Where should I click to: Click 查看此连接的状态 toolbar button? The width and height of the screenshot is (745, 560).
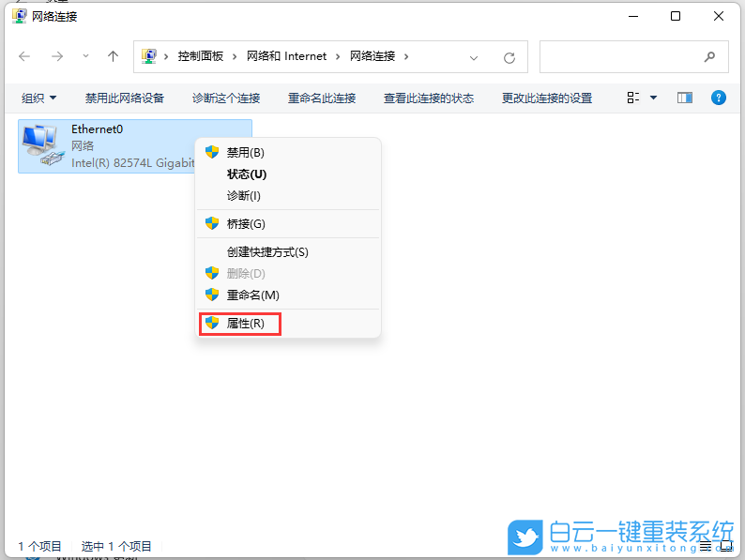(429, 98)
